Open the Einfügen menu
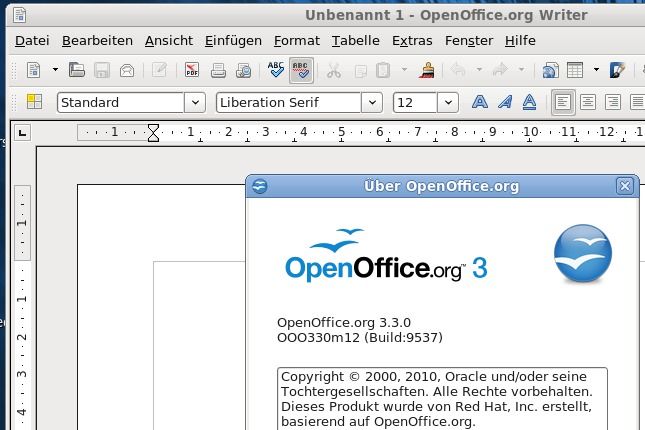This screenshot has height=430, width=645. (233, 41)
